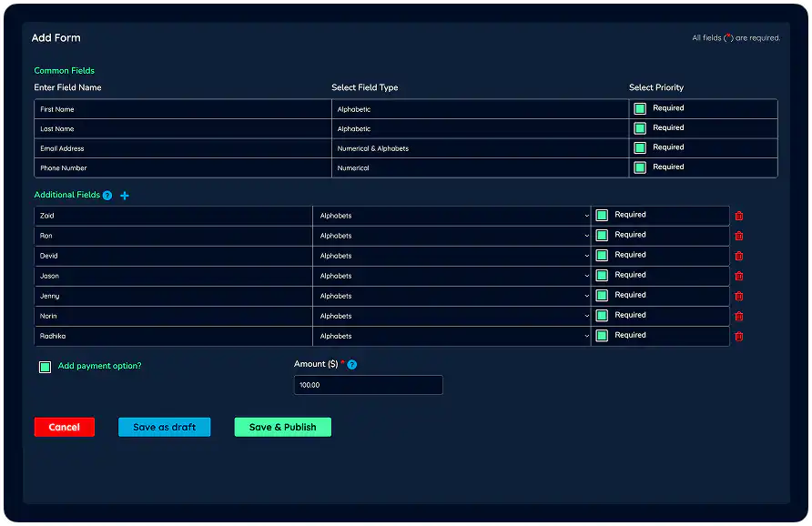Open the Amount help tooltip
The image size is (812, 526).
pyautogui.click(x=350, y=364)
